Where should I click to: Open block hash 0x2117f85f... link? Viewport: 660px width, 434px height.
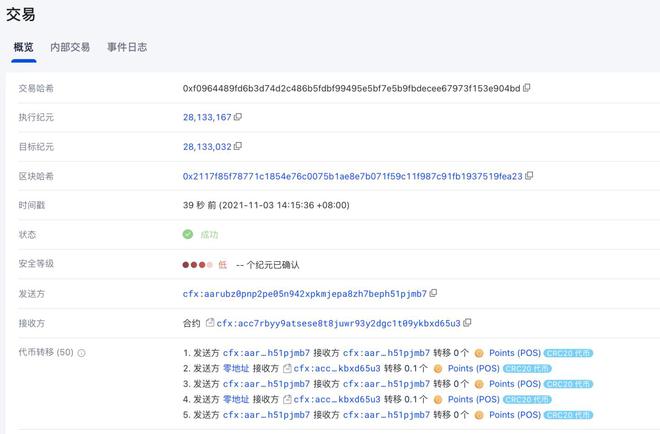click(x=352, y=176)
